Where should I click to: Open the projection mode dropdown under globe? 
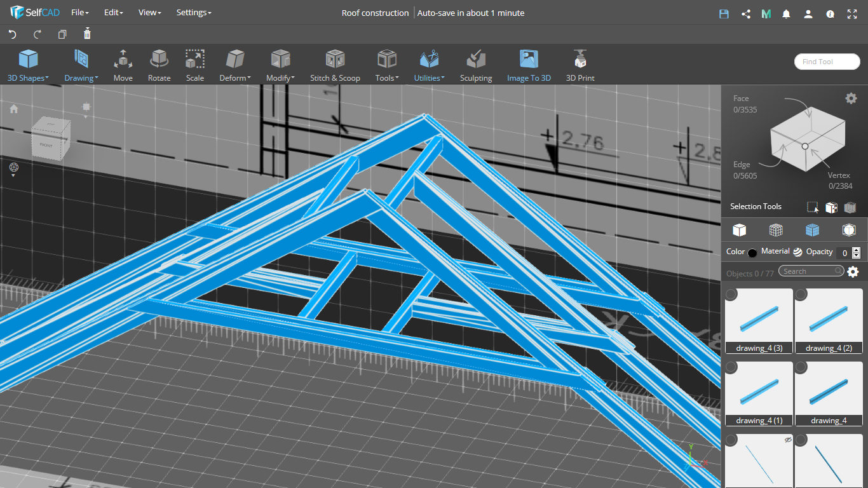(x=13, y=175)
